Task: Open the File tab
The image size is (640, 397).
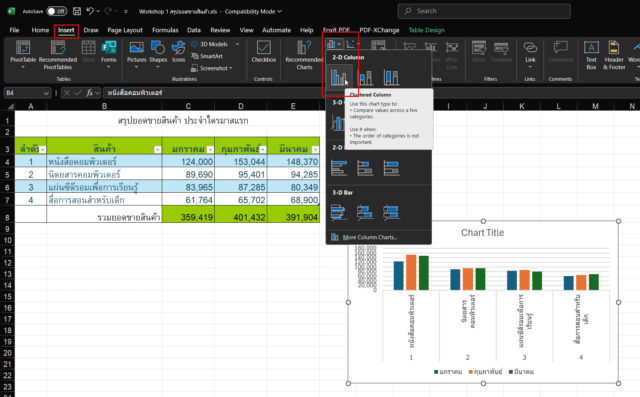Action: coord(14,30)
